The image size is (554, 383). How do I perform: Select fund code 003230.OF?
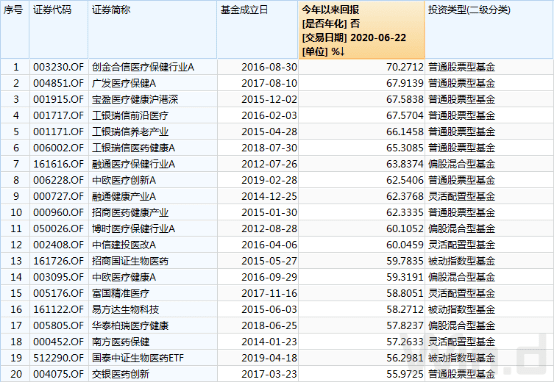click(x=59, y=67)
